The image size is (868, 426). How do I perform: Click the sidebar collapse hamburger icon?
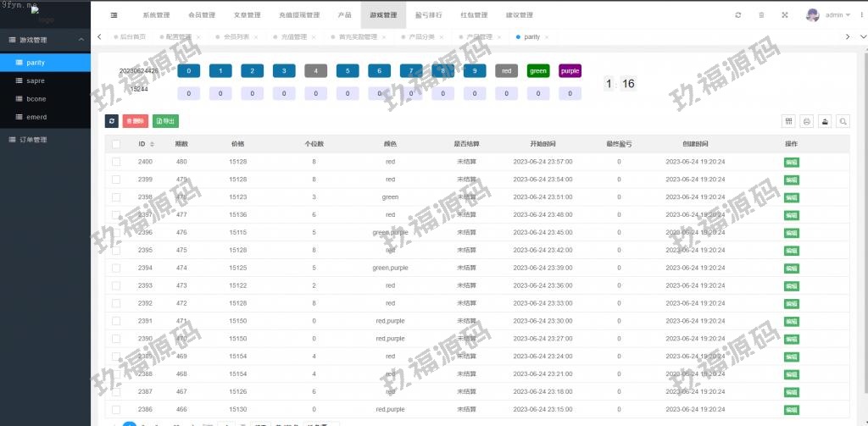[x=114, y=15]
